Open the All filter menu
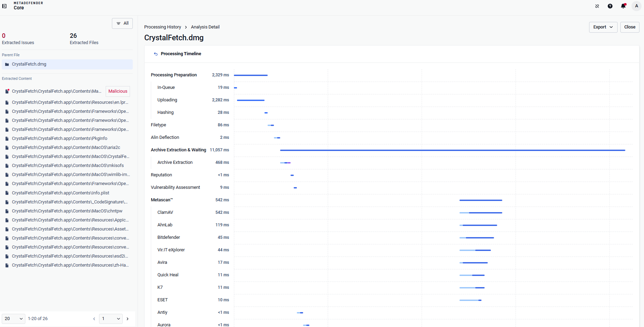 click(122, 23)
